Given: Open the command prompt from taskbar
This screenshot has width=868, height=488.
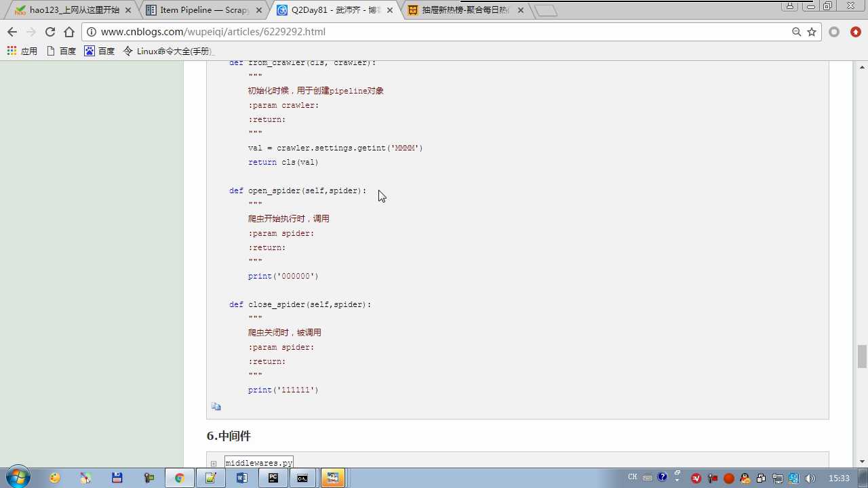Looking at the screenshot, I should (x=302, y=478).
